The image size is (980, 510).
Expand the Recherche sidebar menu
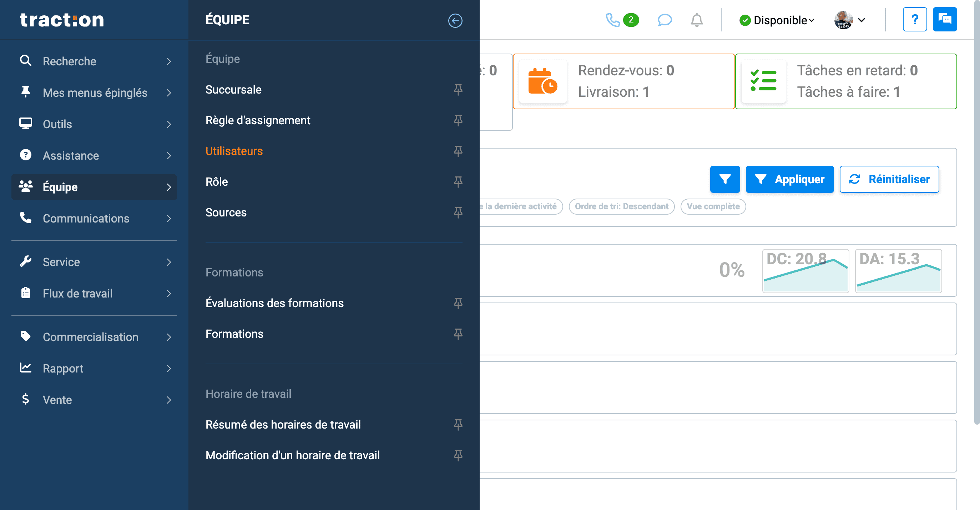pos(94,61)
